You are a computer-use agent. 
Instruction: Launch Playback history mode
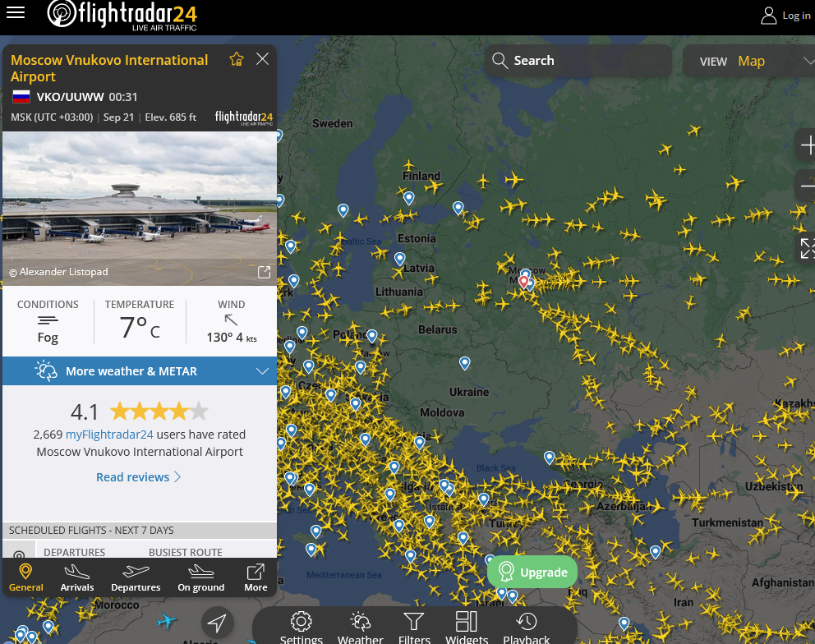tap(526, 628)
